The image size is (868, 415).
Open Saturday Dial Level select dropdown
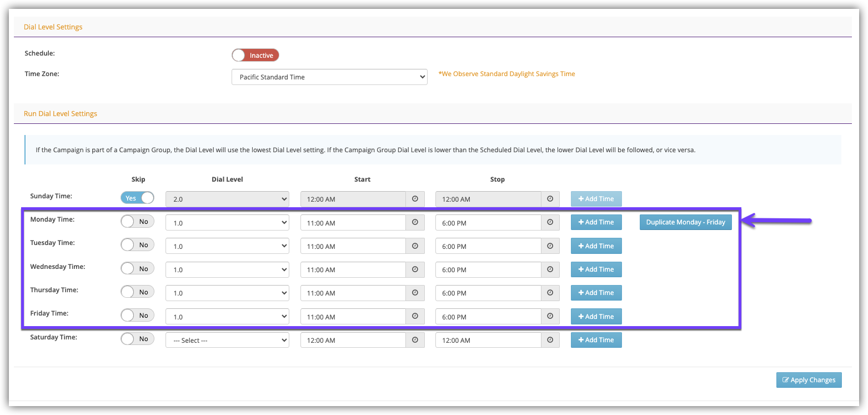(227, 341)
